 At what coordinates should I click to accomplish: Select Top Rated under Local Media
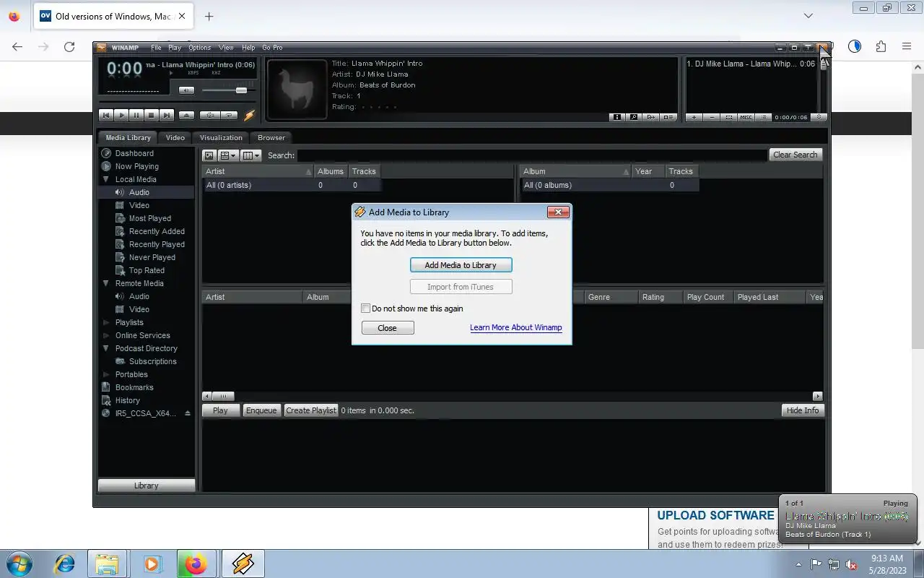click(147, 270)
